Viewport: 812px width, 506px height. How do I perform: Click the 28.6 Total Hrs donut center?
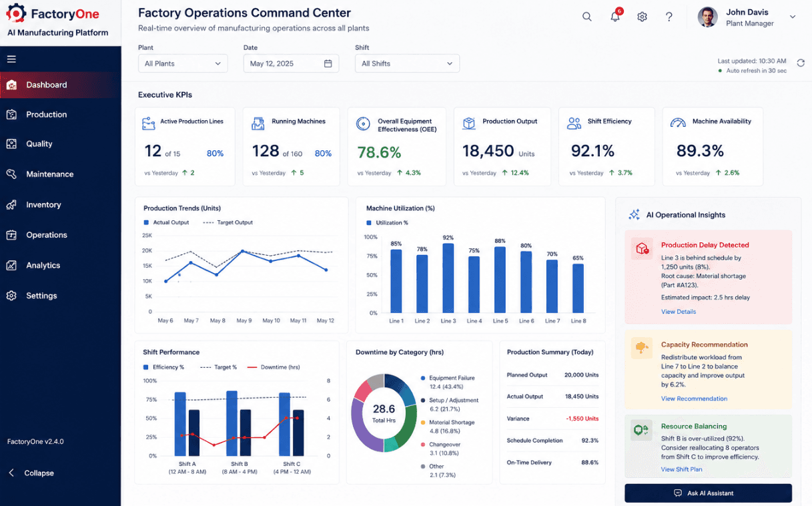pyautogui.click(x=384, y=413)
